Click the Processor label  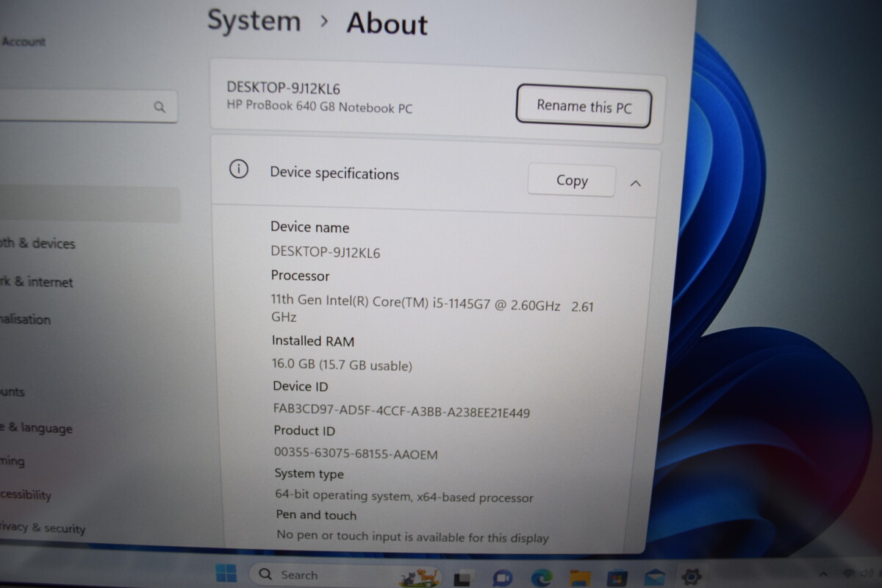click(x=300, y=276)
